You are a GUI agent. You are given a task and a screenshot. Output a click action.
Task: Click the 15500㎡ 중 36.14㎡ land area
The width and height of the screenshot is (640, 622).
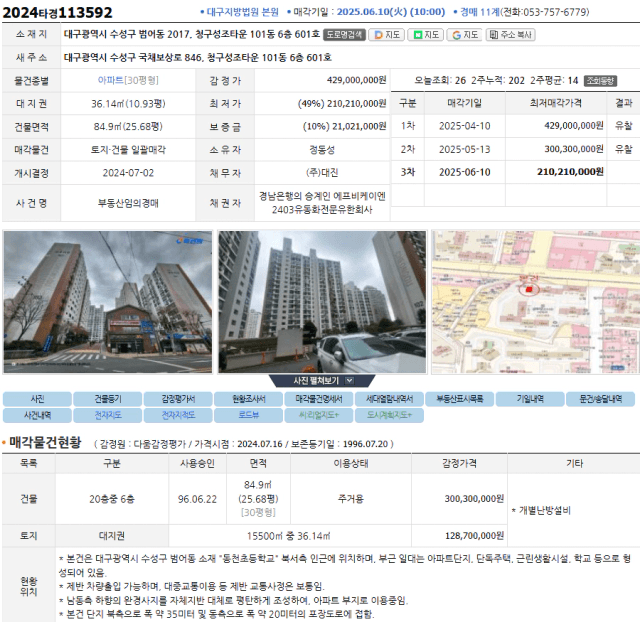[x=289, y=536]
